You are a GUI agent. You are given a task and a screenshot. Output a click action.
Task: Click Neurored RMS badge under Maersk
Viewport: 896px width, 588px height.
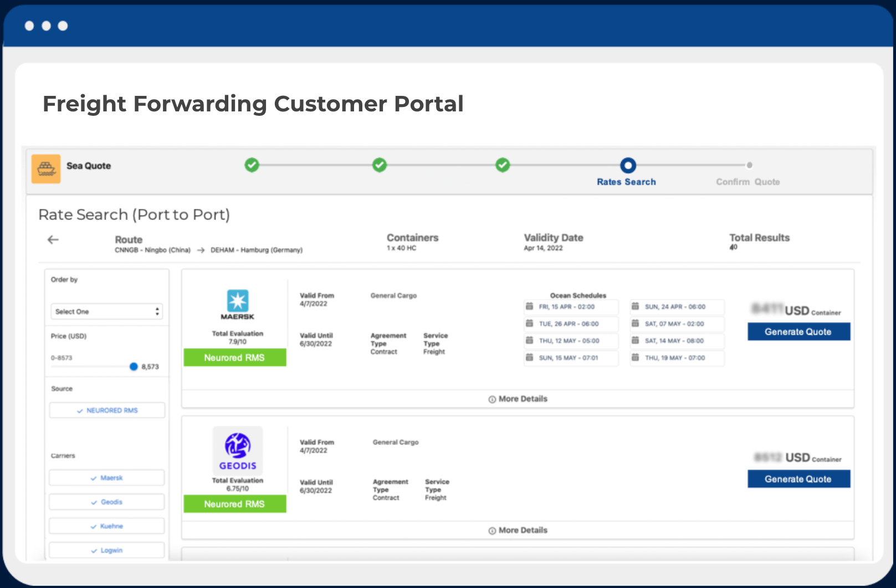pos(235,357)
